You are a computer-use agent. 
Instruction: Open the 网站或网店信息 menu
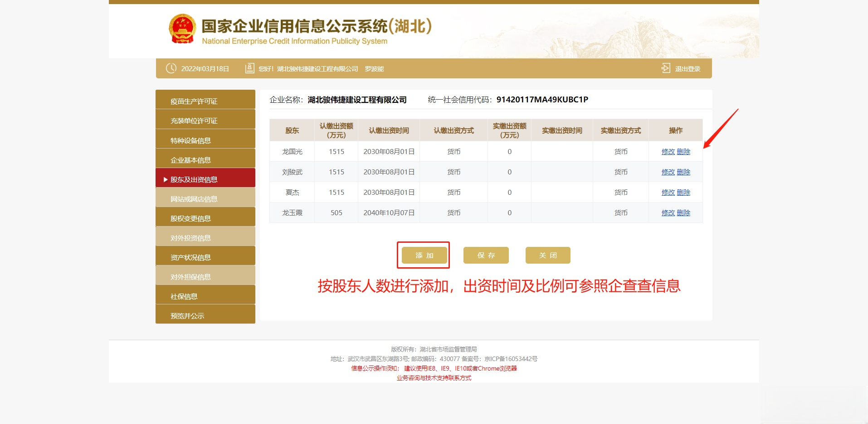coord(205,198)
